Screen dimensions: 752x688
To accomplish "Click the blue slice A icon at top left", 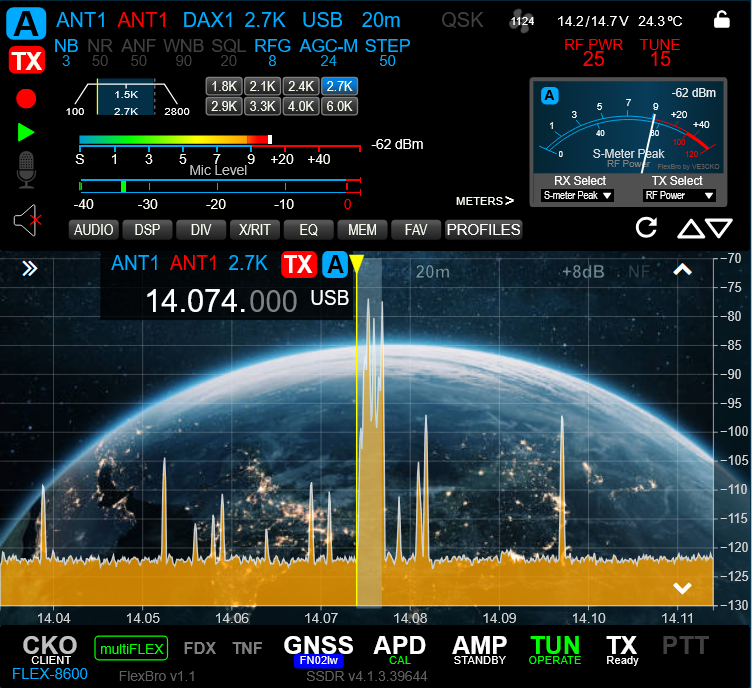I will [x=26, y=23].
